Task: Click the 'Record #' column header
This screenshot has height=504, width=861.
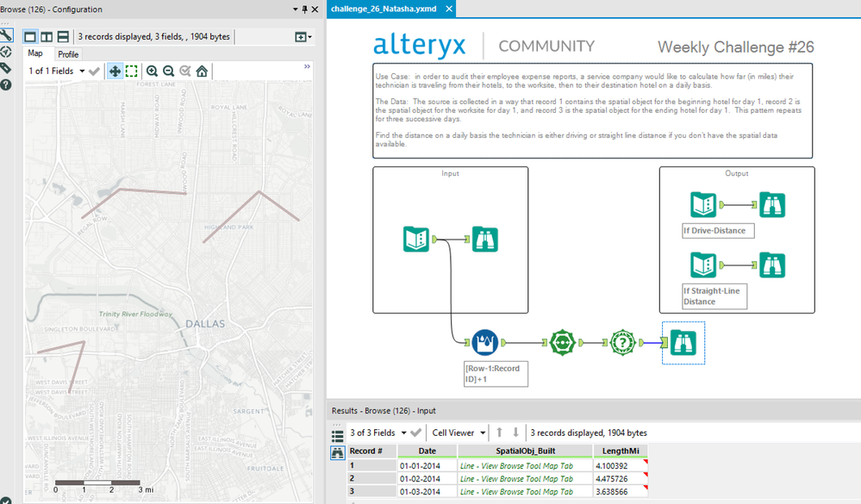Action: click(x=372, y=451)
